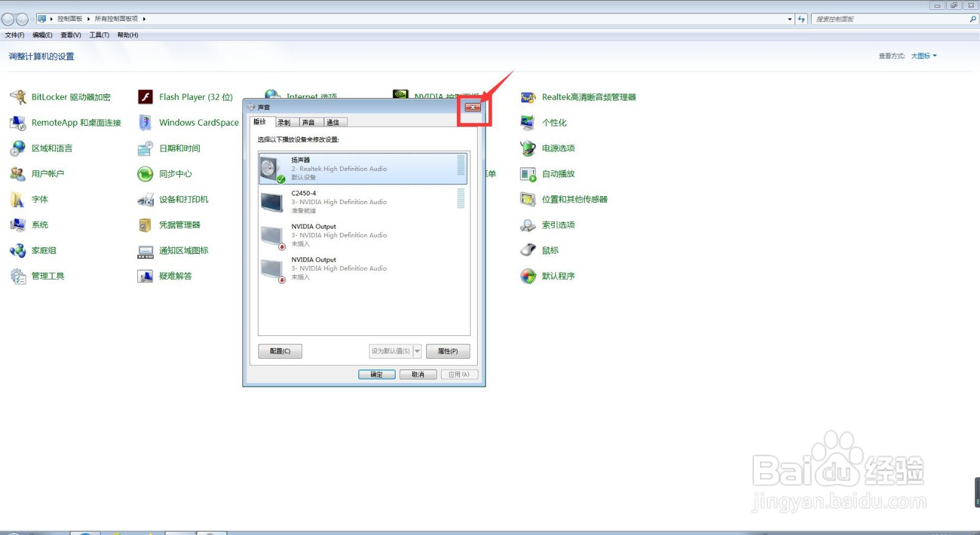Open the Realtek高清晰音频管理器 icon

click(528, 97)
